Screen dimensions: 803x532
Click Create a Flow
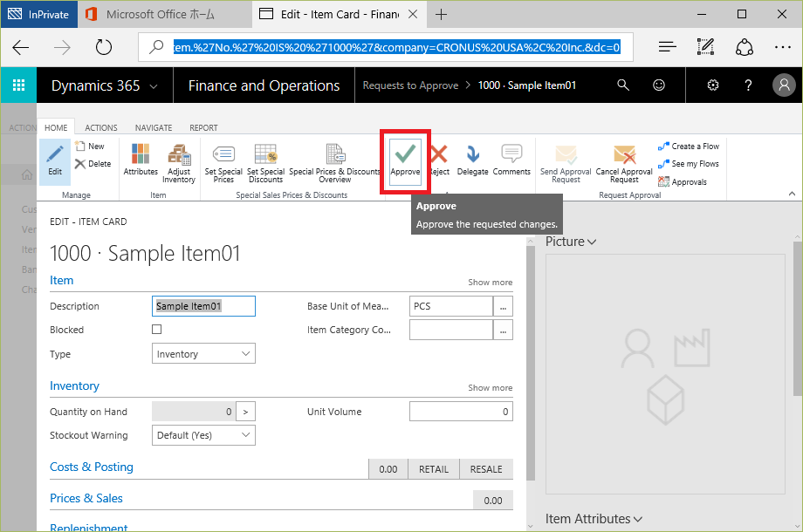click(x=689, y=147)
